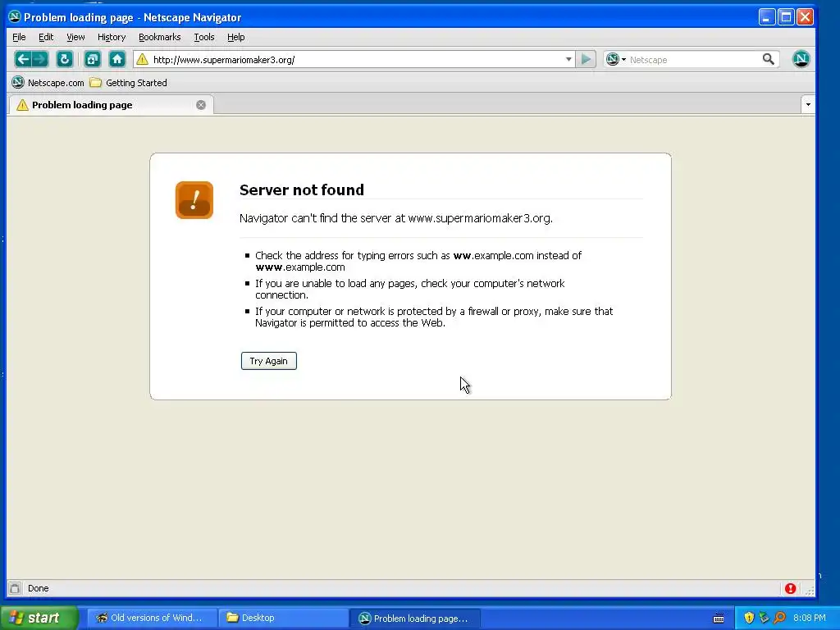
Task: Click into the URL address field
Action: (x=356, y=59)
